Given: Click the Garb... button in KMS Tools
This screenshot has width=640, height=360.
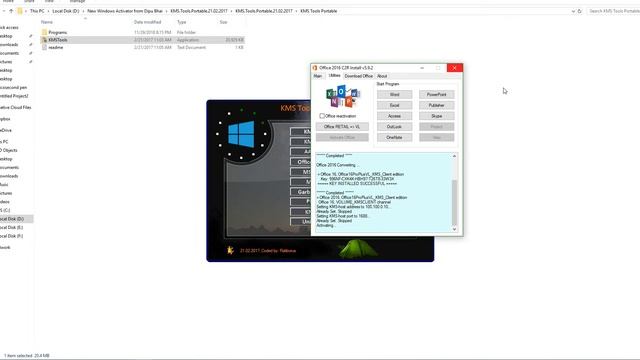Looking at the screenshot, I should pos(300,192).
